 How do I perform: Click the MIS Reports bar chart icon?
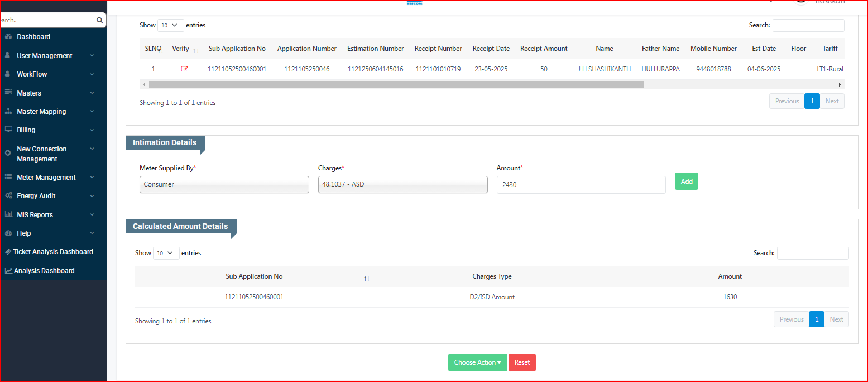click(x=8, y=214)
